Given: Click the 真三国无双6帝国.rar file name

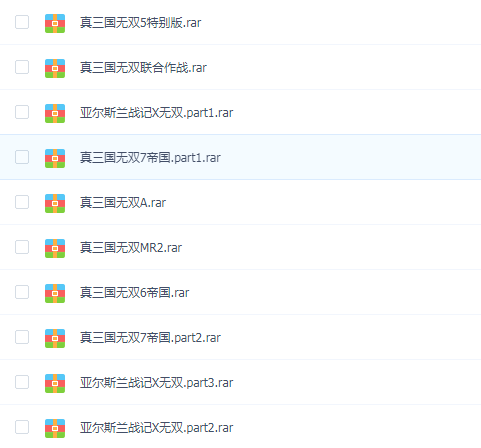Looking at the screenshot, I should pyautogui.click(x=134, y=293).
